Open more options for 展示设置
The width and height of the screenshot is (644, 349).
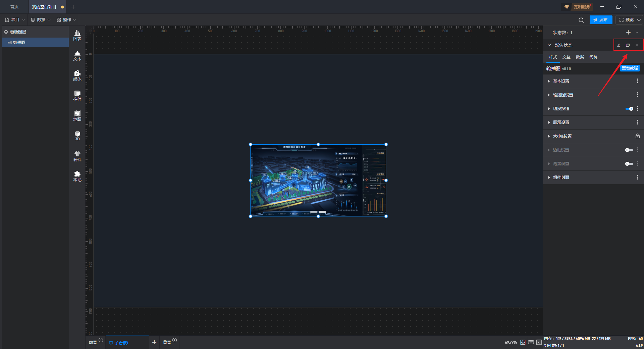click(x=638, y=122)
